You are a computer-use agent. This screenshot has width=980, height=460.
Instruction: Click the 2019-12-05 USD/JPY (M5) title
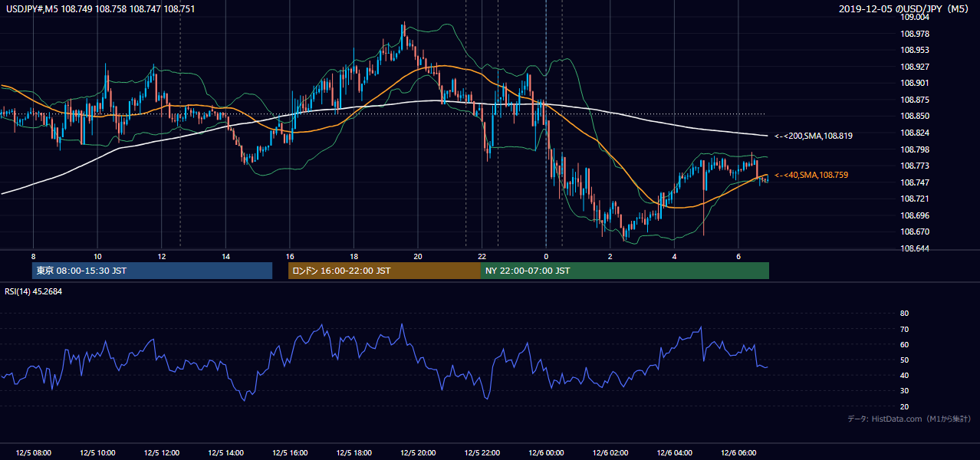[905, 8]
